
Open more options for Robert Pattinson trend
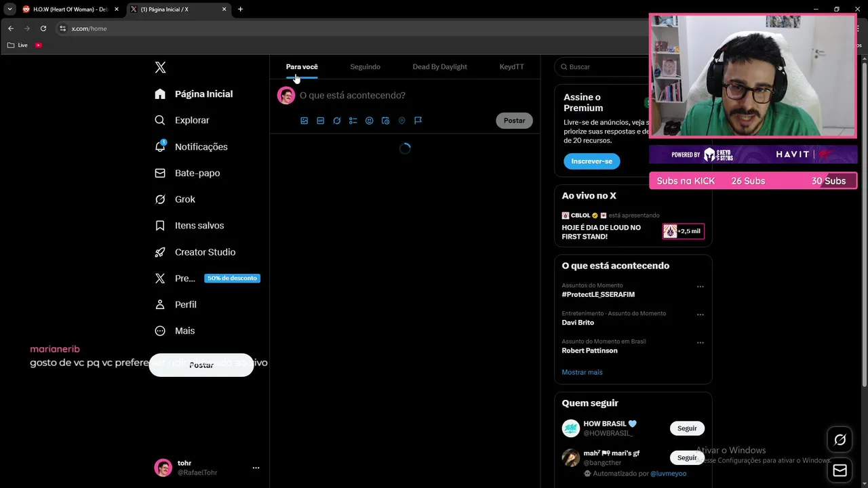click(x=701, y=343)
